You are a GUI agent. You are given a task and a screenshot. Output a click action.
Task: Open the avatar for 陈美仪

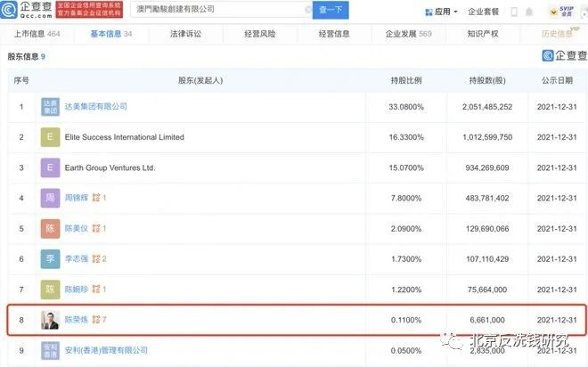pyautogui.click(x=50, y=229)
